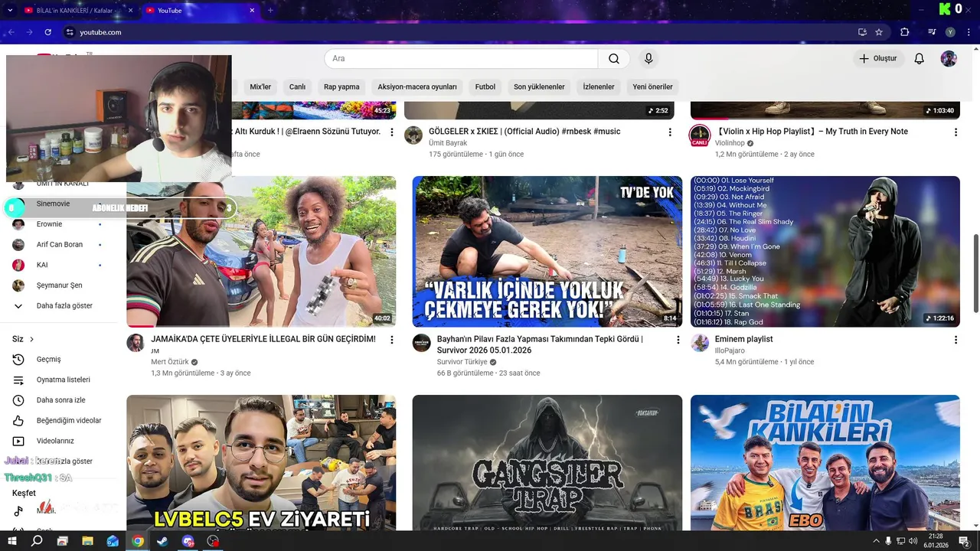The height and width of the screenshot is (551, 980).
Task: Open the Ümit Bayrak channel link
Action: (x=448, y=143)
